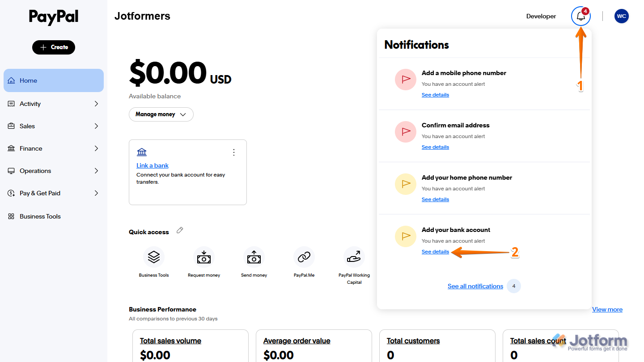Viewport: 644px width, 362px height.
Task: Expand Pay & Get Paid section
Action: point(53,193)
